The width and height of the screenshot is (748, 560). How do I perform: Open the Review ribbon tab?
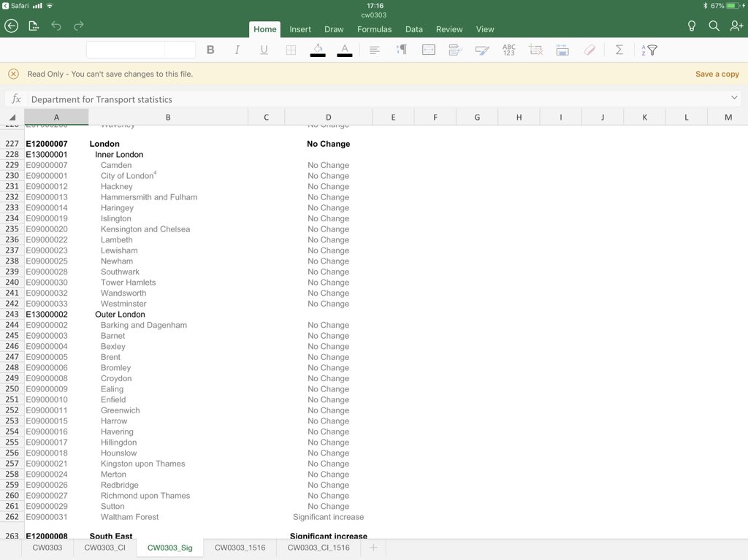pos(449,29)
